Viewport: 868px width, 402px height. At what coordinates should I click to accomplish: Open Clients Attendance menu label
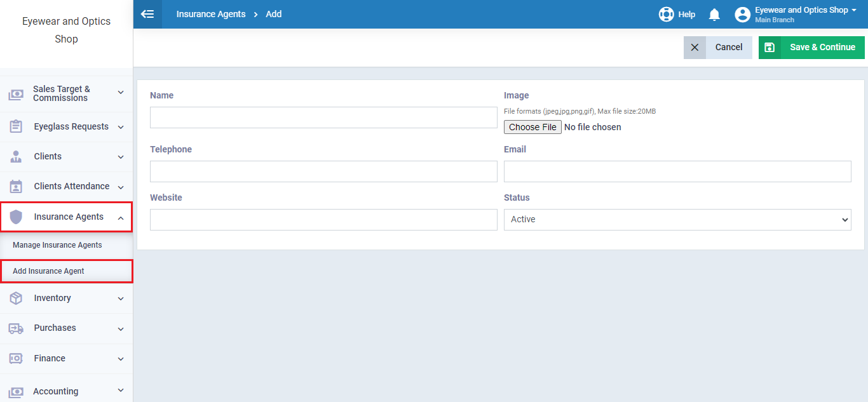[72, 186]
